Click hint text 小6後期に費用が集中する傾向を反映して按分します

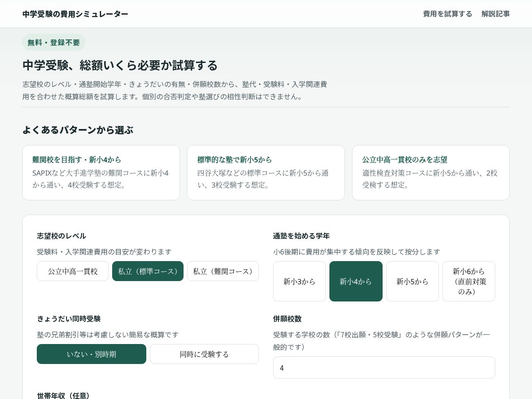coord(357,251)
